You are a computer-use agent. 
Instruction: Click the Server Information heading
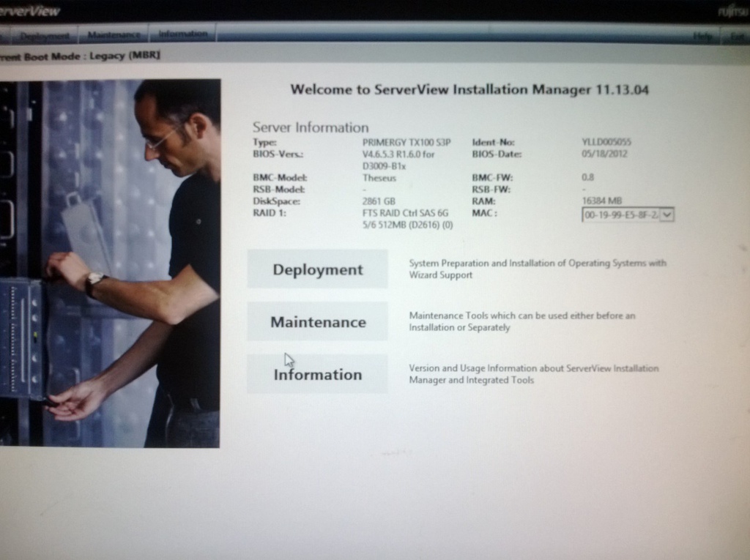(311, 127)
